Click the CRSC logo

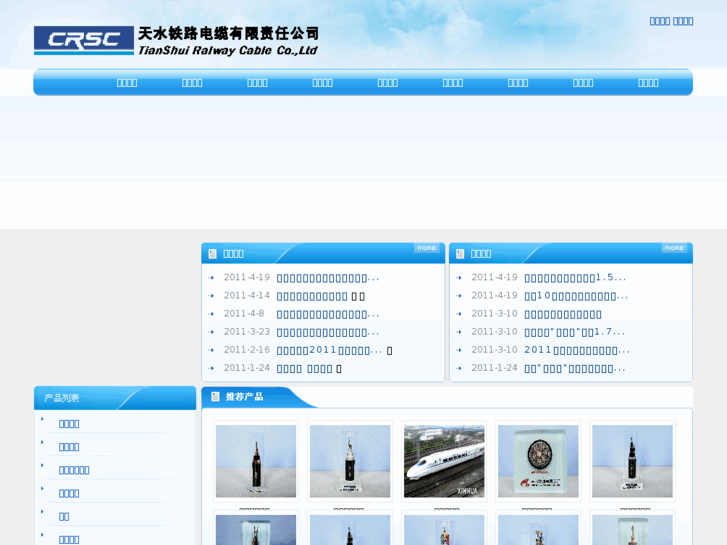[x=84, y=40]
